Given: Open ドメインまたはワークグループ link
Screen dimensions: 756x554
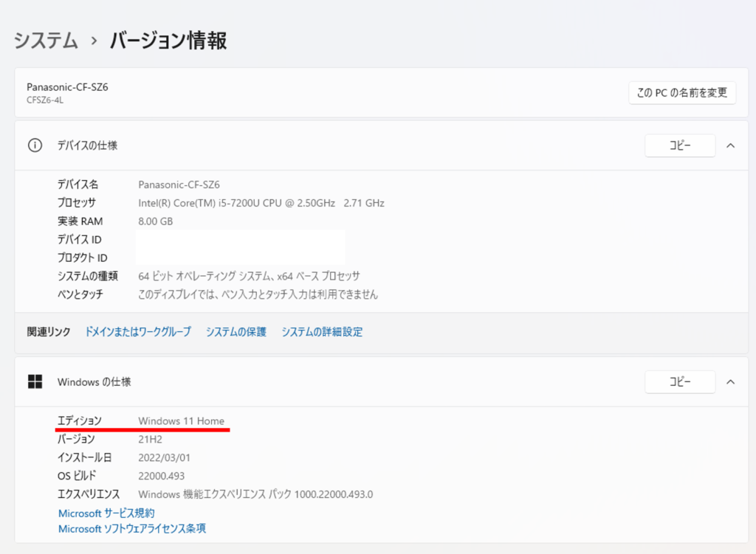Looking at the screenshot, I should point(138,331).
